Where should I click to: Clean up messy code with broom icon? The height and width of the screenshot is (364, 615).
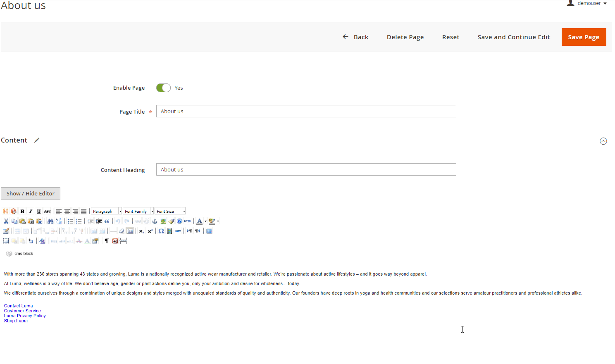coord(172,221)
